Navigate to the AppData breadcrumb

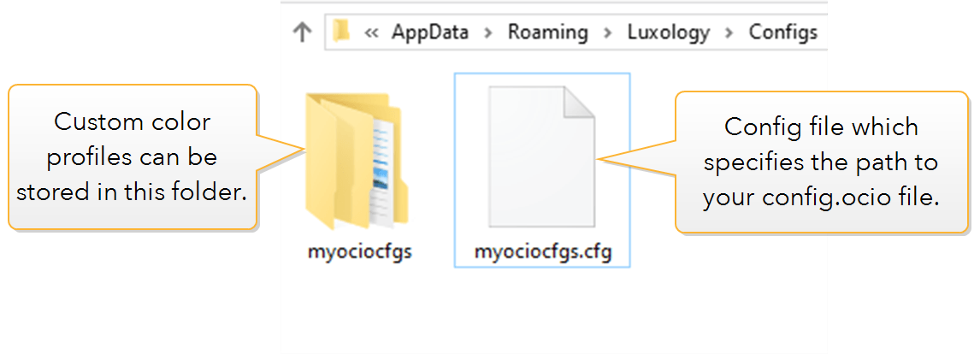pyautogui.click(x=430, y=32)
